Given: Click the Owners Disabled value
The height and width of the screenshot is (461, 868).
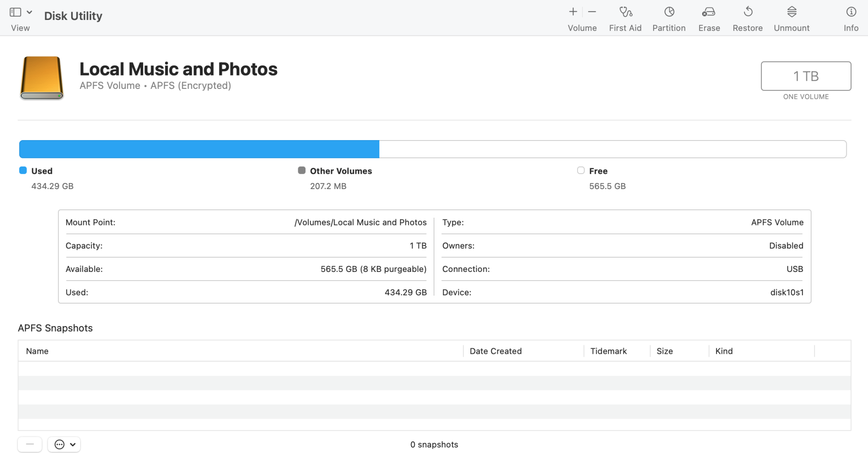Looking at the screenshot, I should [786, 245].
